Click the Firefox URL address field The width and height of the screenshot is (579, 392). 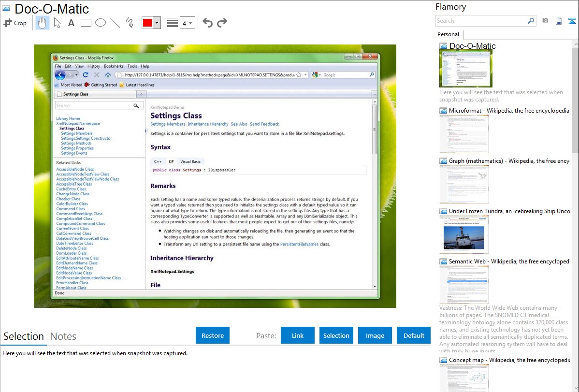coord(209,75)
